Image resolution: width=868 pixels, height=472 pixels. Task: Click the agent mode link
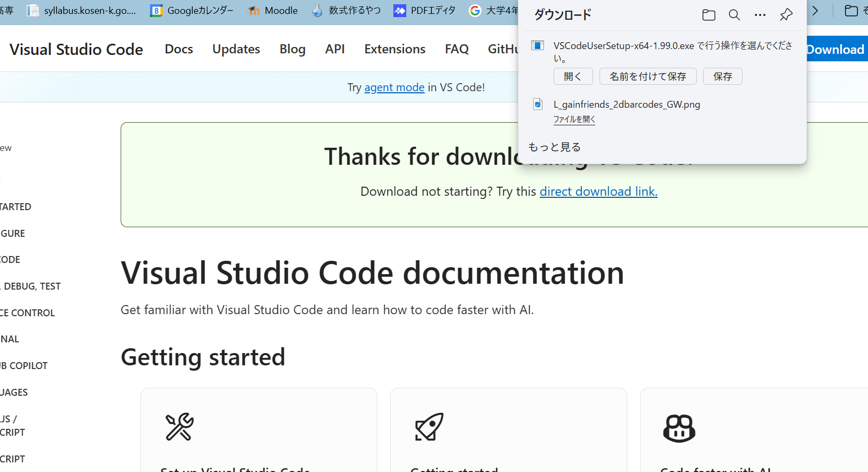coord(394,87)
